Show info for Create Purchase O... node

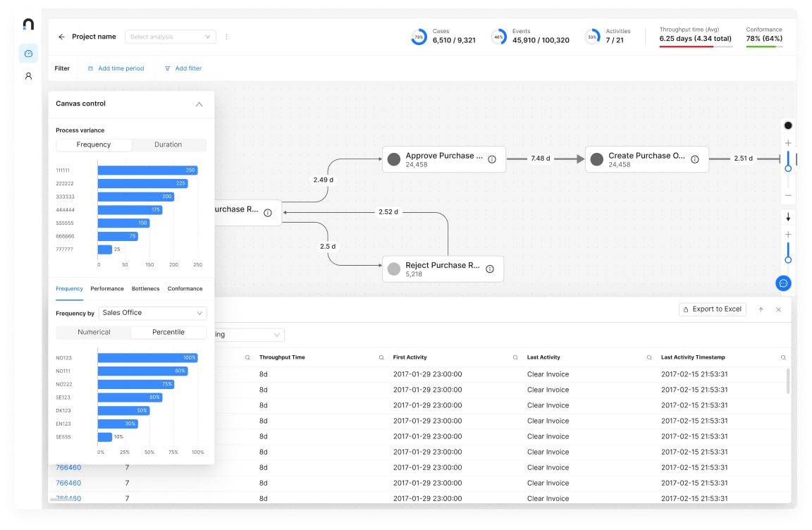point(695,159)
